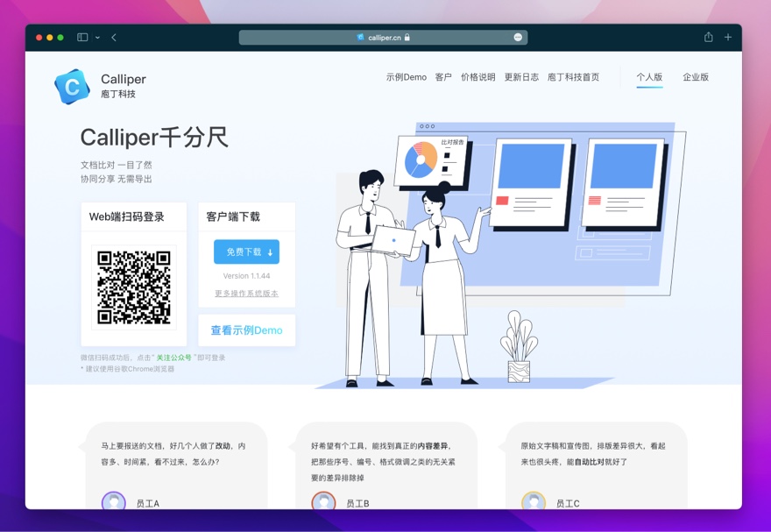Click the 关注公众号 green link
The height and width of the screenshot is (532, 771).
coord(173,358)
